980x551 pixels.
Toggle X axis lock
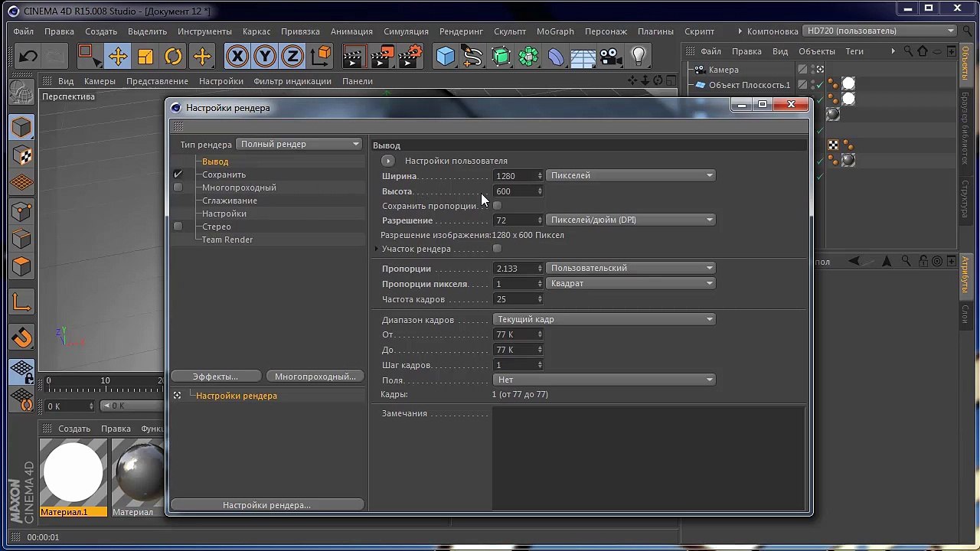pyautogui.click(x=237, y=57)
